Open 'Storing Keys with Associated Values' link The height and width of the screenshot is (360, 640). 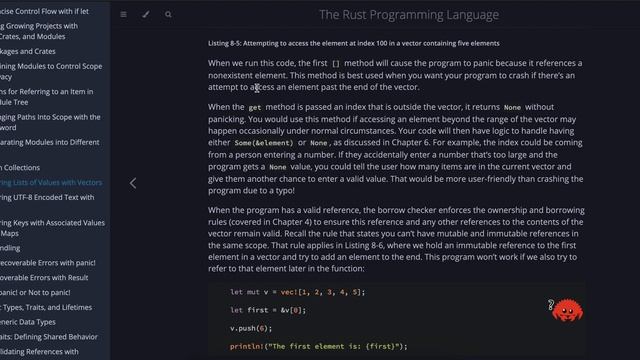click(x=52, y=228)
